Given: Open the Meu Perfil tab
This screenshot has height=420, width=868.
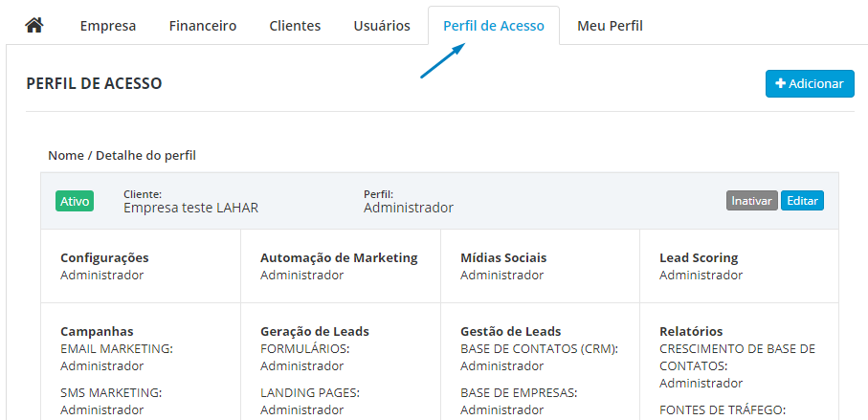Looking at the screenshot, I should click(610, 26).
